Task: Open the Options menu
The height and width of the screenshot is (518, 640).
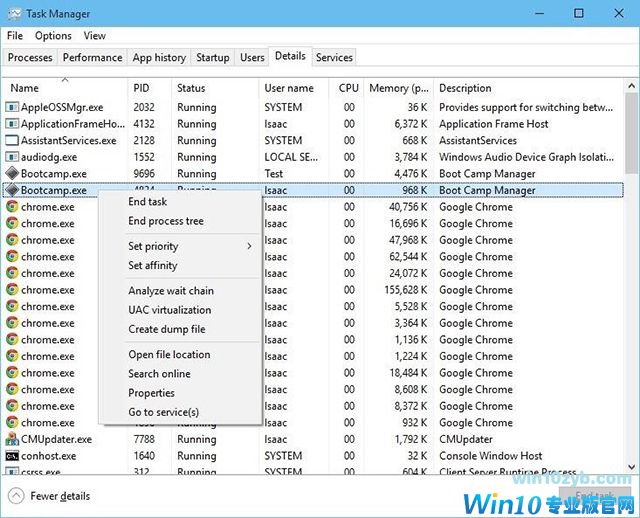Action: (53, 36)
